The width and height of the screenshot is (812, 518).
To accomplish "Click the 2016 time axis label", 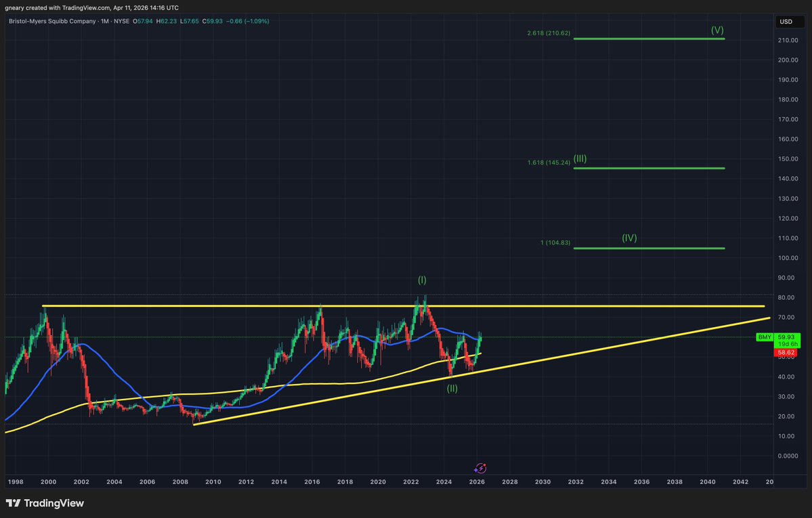I will coord(312,481).
